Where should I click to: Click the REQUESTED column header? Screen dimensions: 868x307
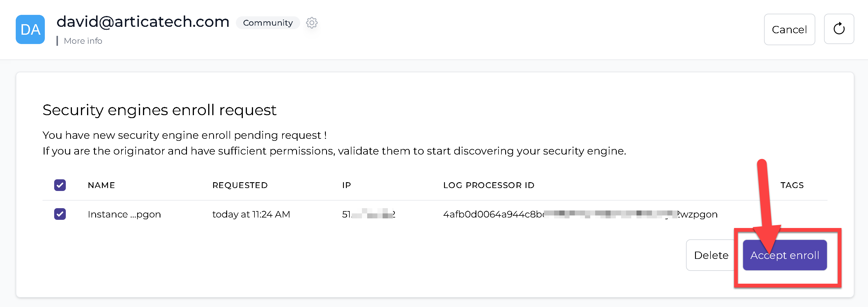240,185
